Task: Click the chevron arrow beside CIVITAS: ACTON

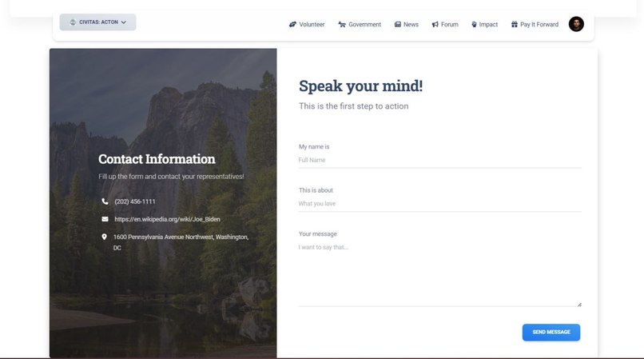Action: coord(124,22)
